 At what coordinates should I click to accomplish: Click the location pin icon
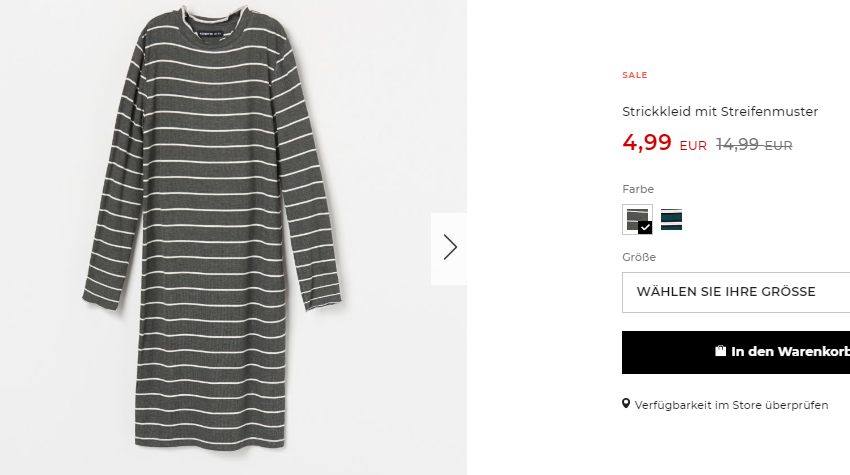click(x=626, y=404)
